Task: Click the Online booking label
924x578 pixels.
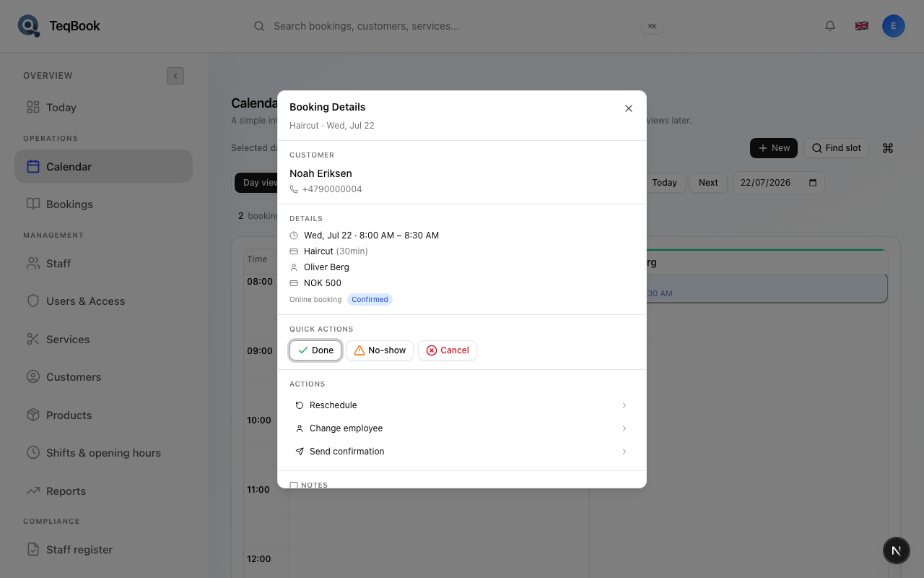Action: (x=315, y=299)
